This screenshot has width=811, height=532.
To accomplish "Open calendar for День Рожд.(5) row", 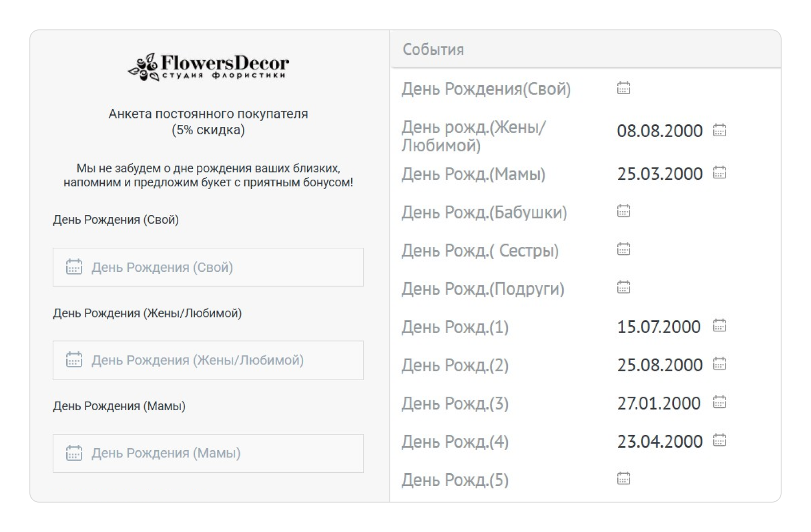I will (x=623, y=478).
